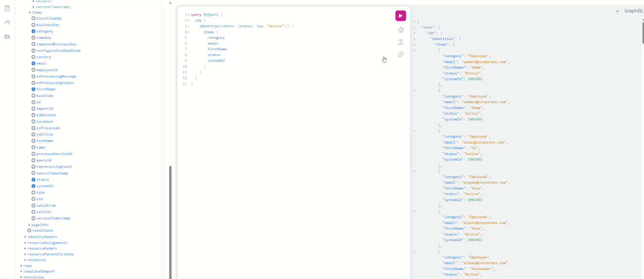Tick the employeeId field
The width and height of the screenshot is (644, 279).
(x=33, y=70)
